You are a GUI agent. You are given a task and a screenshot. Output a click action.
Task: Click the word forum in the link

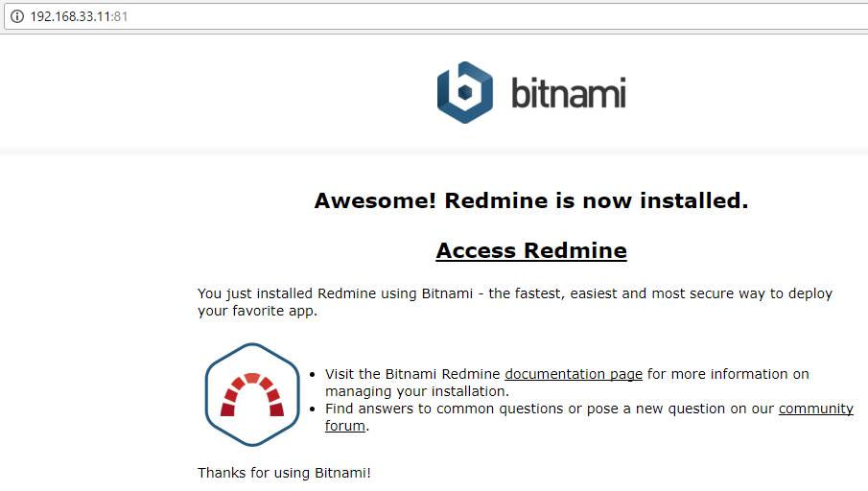click(x=345, y=426)
